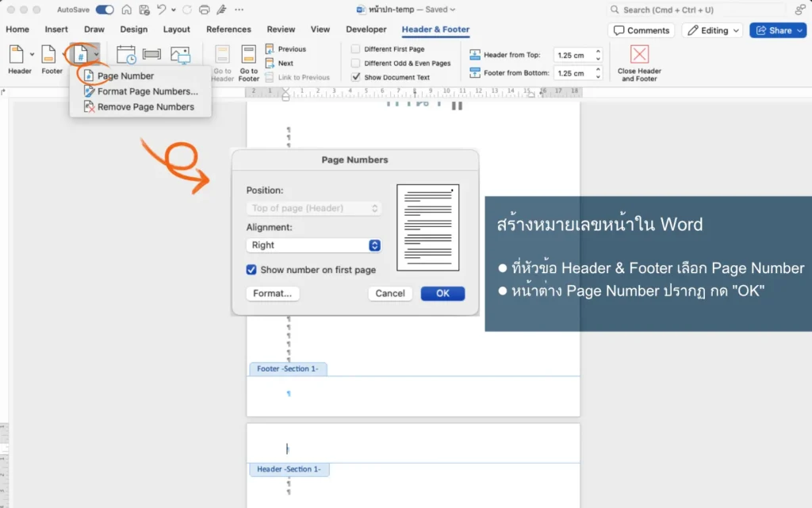This screenshot has width=812, height=508.
Task: Choose Format Page Numbers... menu entry
Action: (141, 91)
